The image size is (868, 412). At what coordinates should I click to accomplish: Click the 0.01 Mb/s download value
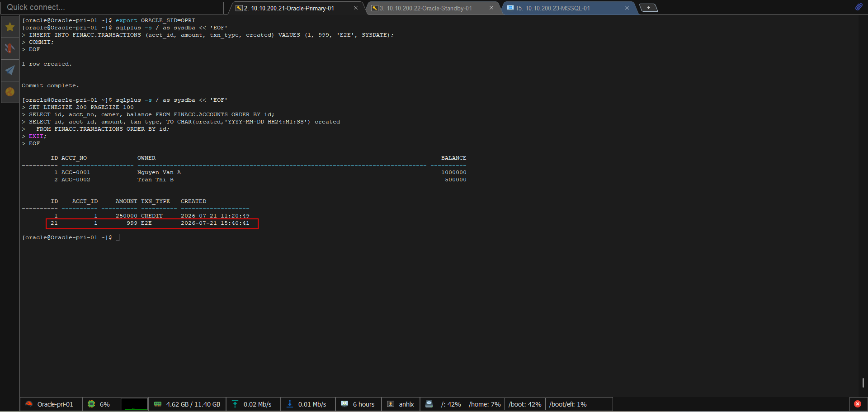tap(312, 404)
